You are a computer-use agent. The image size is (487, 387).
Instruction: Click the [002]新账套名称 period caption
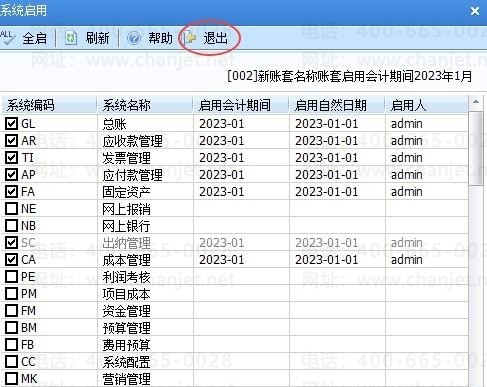tap(349, 76)
